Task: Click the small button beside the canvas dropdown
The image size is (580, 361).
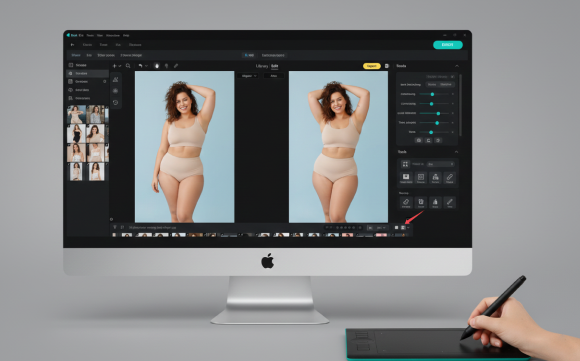Action: click(274, 76)
